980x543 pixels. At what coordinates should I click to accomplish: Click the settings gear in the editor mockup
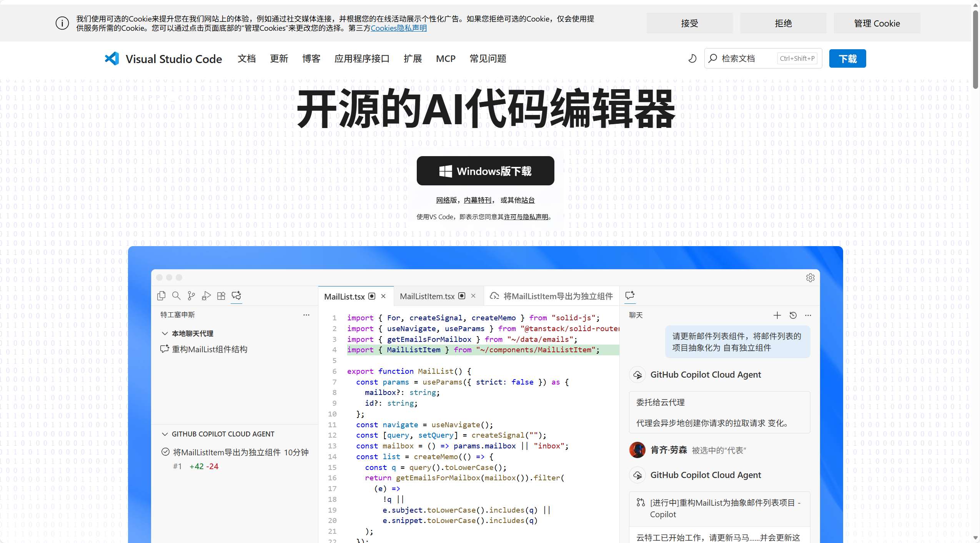click(810, 278)
